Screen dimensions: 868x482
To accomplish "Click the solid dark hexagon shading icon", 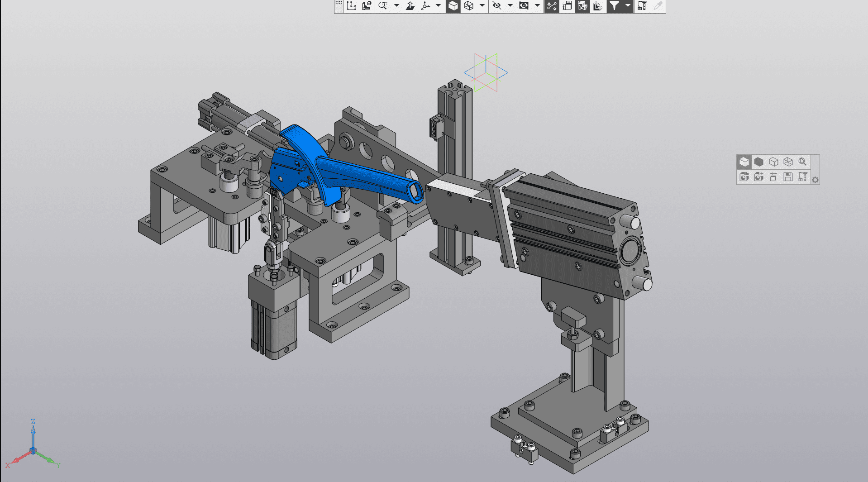I will coord(759,162).
